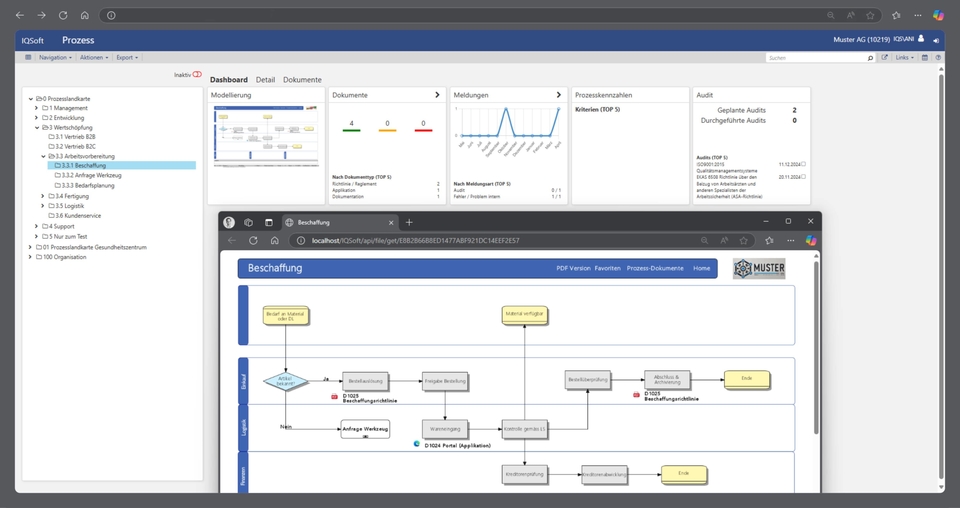Open the Dokumente tab

pos(302,79)
